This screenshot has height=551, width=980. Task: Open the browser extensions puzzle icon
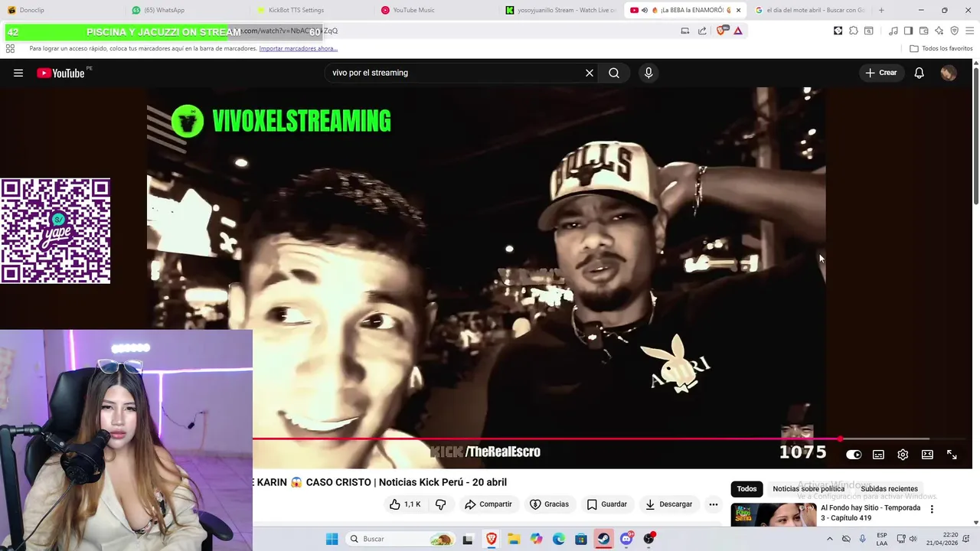pos(854,31)
